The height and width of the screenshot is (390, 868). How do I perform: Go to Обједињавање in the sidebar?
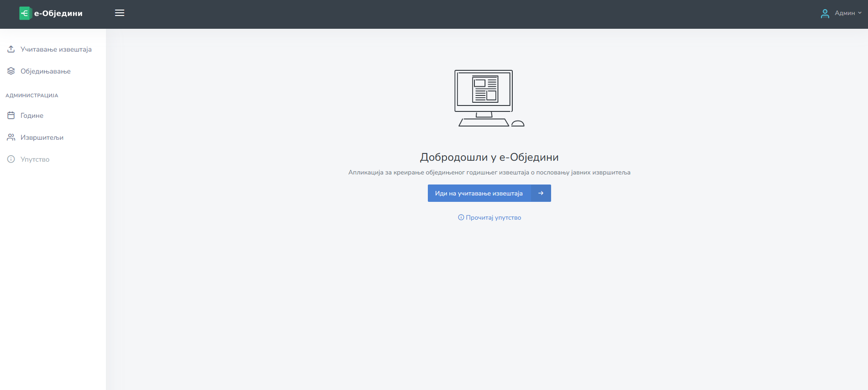click(x=45, y=71)
